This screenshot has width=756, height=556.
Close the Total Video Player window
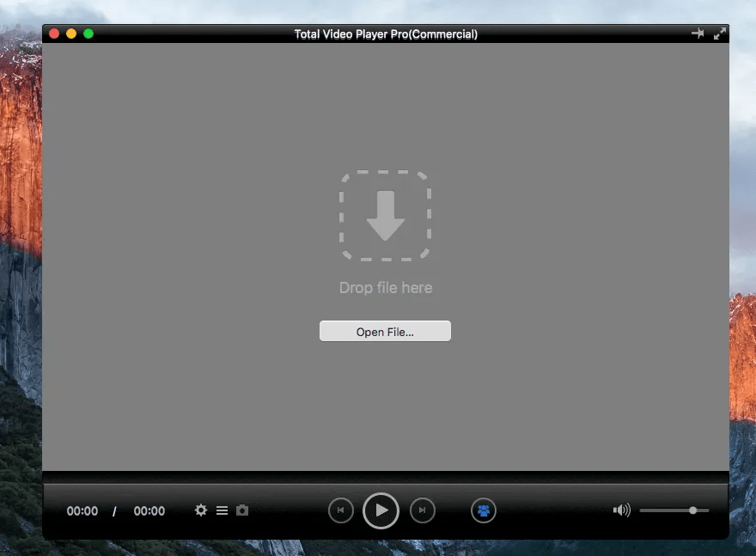(54, 34)
